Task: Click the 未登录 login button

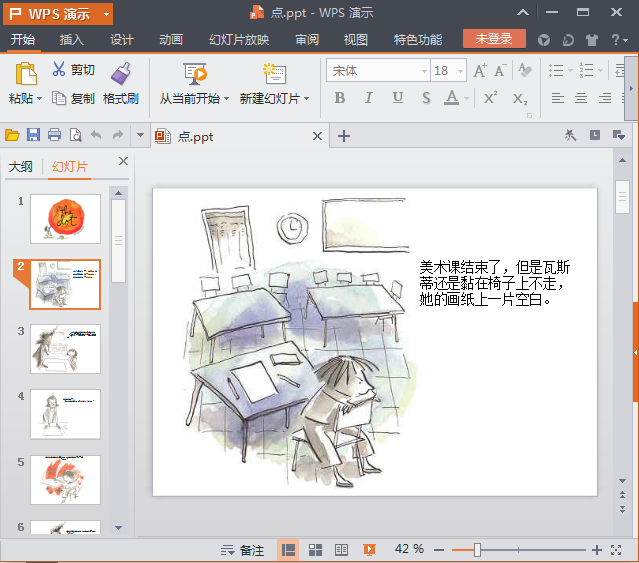Action: coord(494,39)
